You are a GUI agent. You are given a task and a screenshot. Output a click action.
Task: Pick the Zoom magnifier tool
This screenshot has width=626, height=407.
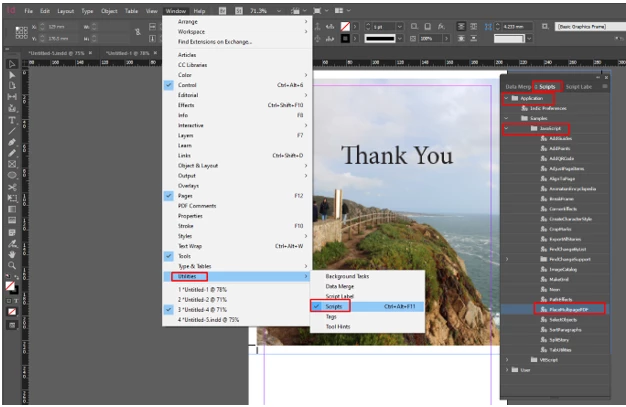(12, 265)
